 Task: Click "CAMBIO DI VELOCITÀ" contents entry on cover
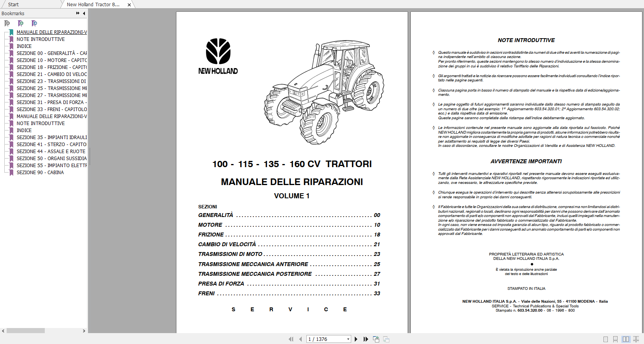289,244
